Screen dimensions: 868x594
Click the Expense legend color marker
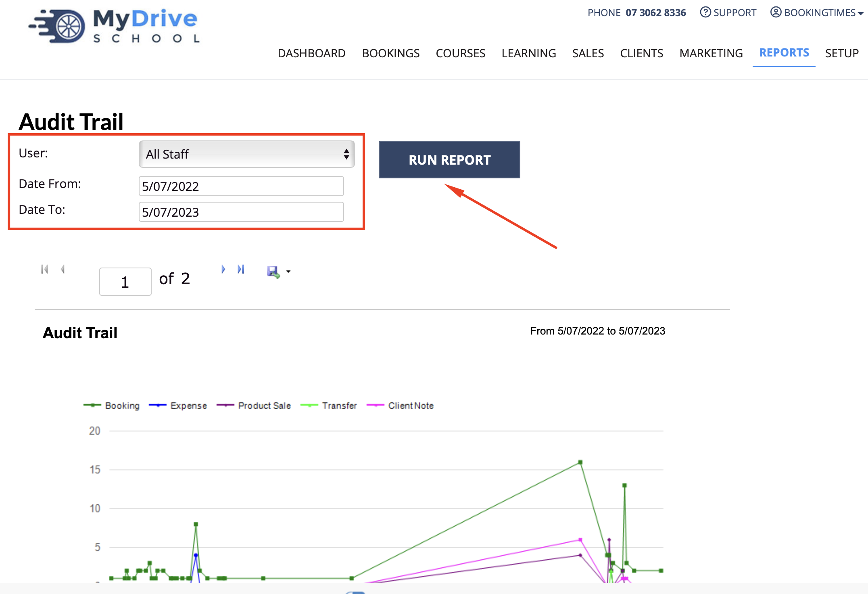pos(158,405)
